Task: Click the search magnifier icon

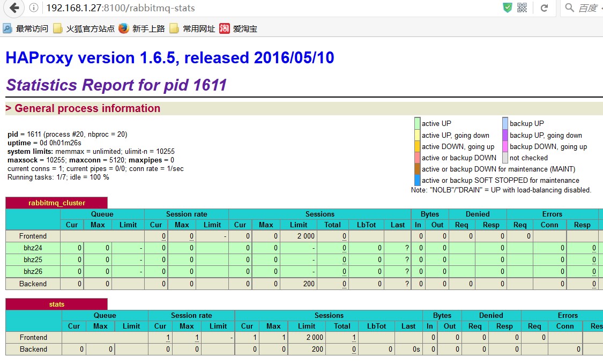Action: tap(570, 8)
